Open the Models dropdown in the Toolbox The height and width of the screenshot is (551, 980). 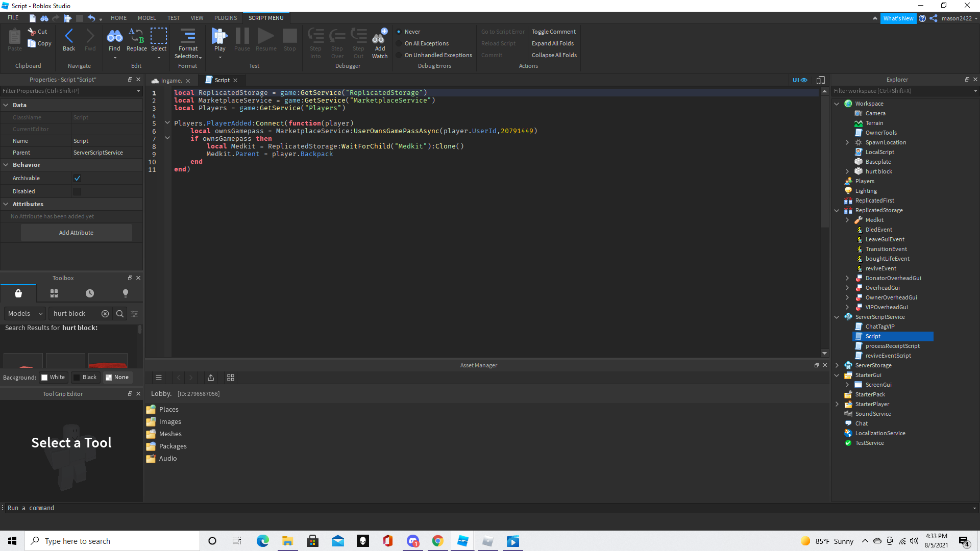[24, 313]
